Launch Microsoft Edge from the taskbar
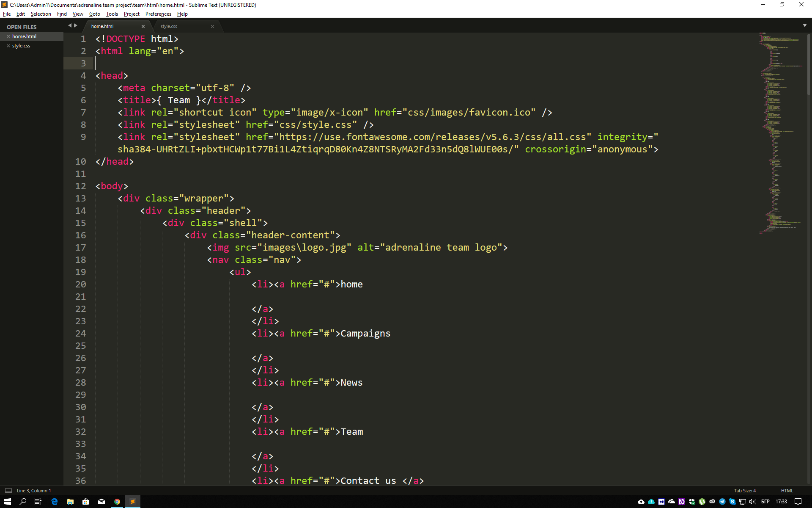Screen dimensions: 812x508 tap(54, 502)
